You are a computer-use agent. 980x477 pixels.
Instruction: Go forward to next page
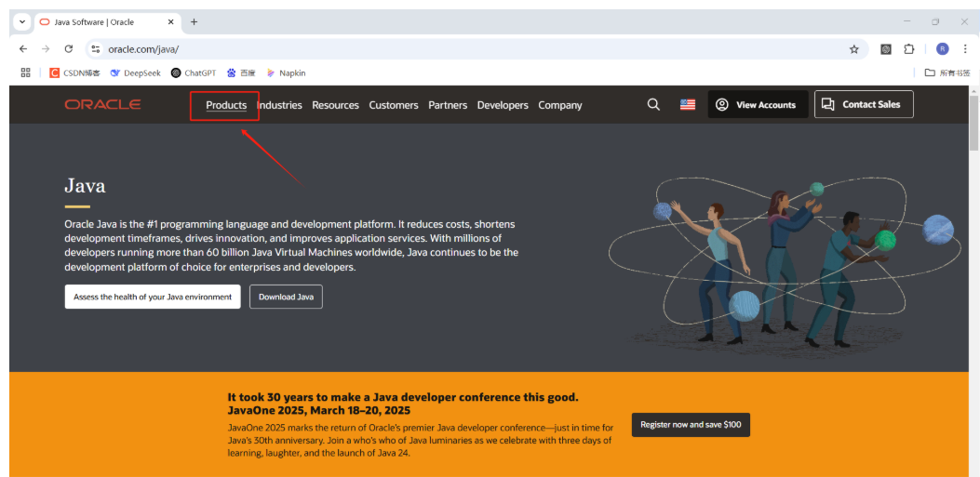(x=46, y=48)
